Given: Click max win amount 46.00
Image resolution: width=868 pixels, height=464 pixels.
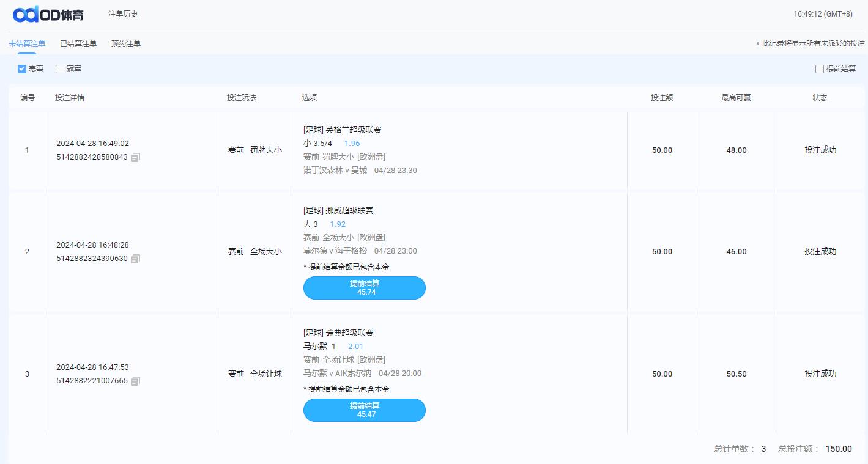Looking at the screenshot, I should [736, 252].
